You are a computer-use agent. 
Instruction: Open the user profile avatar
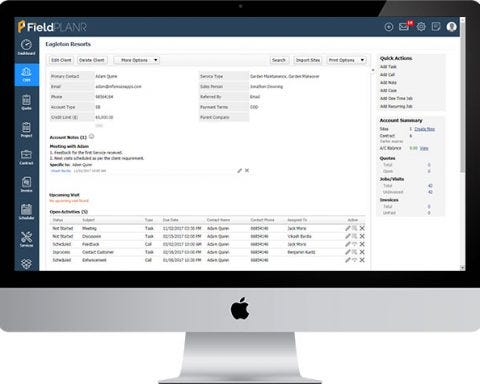pos(451,27)
